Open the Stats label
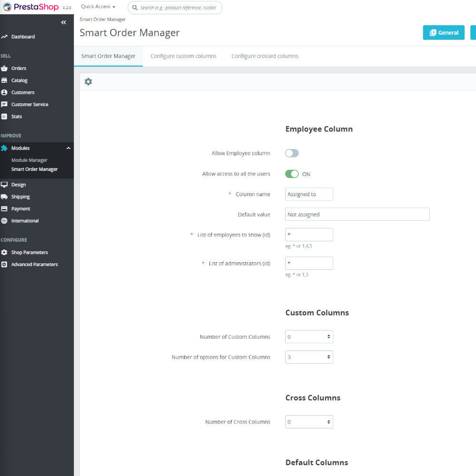Screen dimensions: 476x476 [17, 117]
